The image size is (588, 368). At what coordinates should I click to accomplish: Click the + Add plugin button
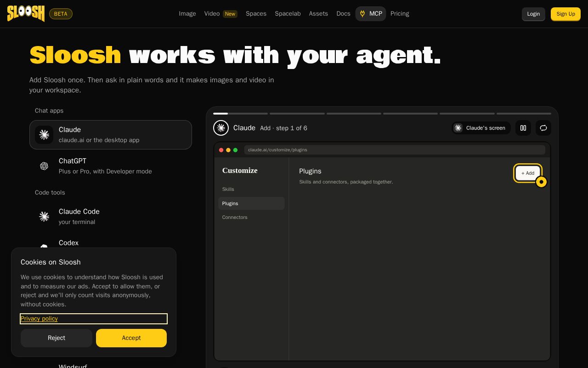click(x=528, y=173)
